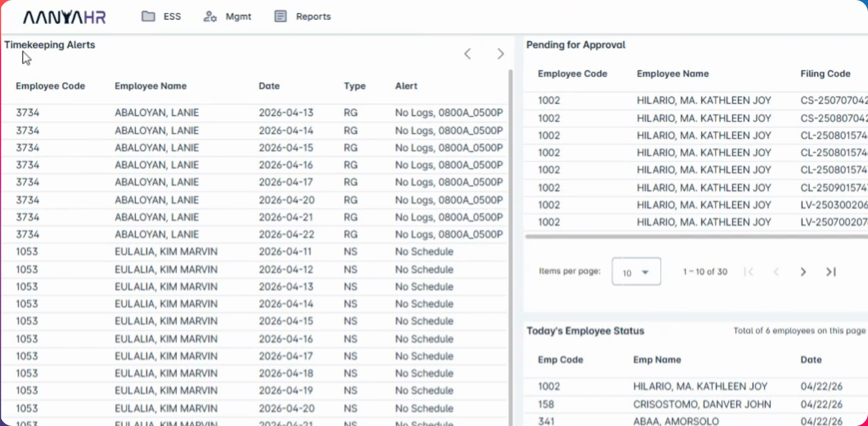This screenshot has height=426, width=868.
Task: Click the Reports document icon
Action: 280,17
